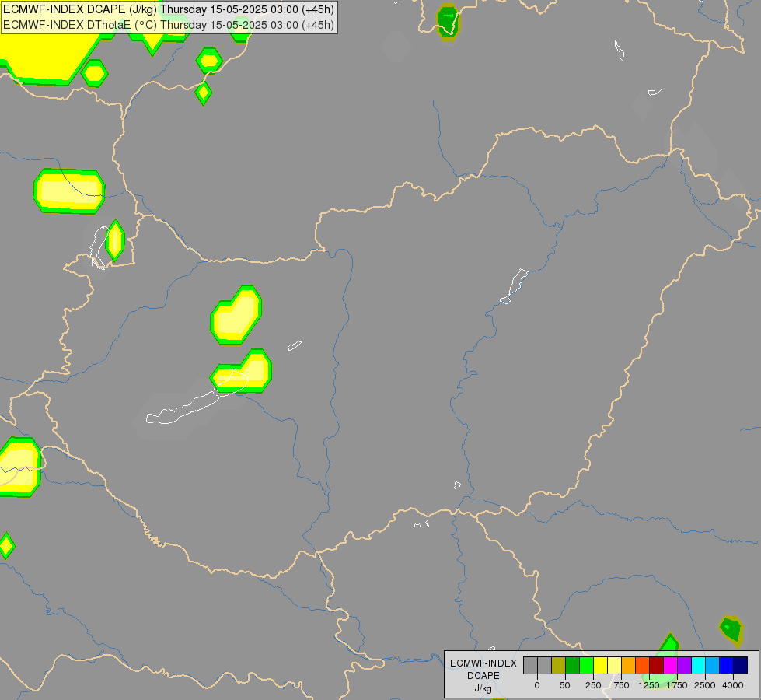
Task: Click the pure blue legend swatch
Action: 727,666
